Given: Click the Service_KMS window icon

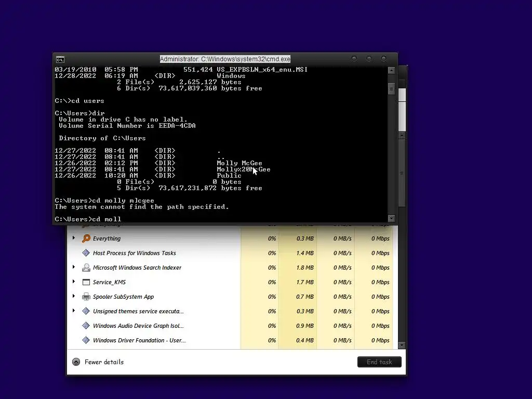Looking at the screenshot, I should pos(86,282).
